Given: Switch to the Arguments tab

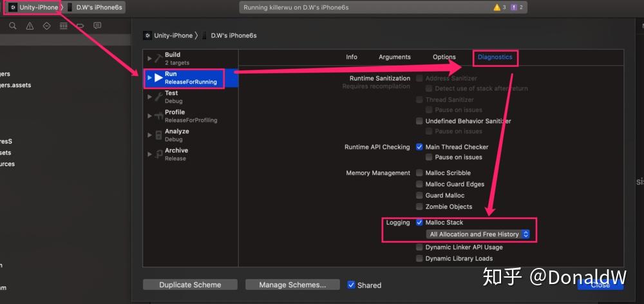Looking at the screenshot, I should [x=395, y=57].
